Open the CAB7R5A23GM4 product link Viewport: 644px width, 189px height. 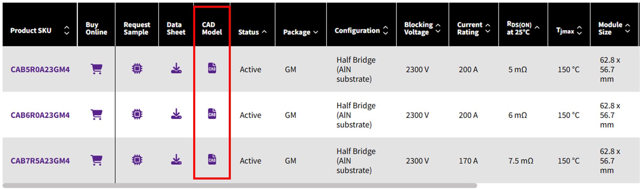(x=40, y=161)
